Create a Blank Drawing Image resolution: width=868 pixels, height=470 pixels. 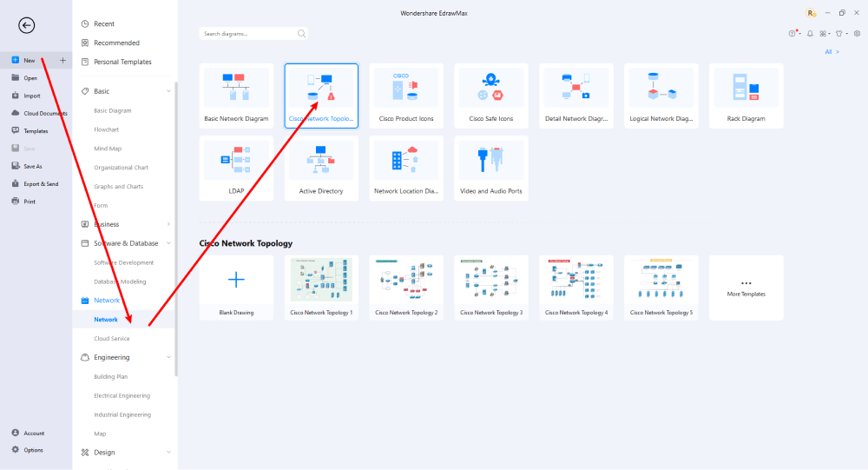(x=236, y=288)
